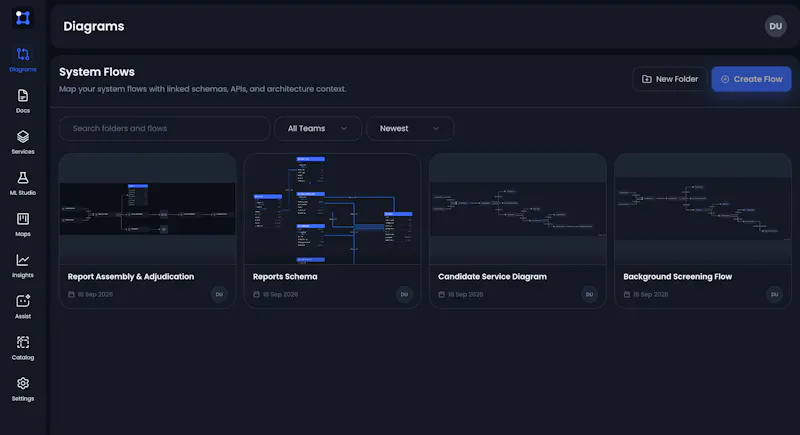Open the Candidate Service Diagram thumbnail
This screenshot has width=800, height=435.
[518, 209]
